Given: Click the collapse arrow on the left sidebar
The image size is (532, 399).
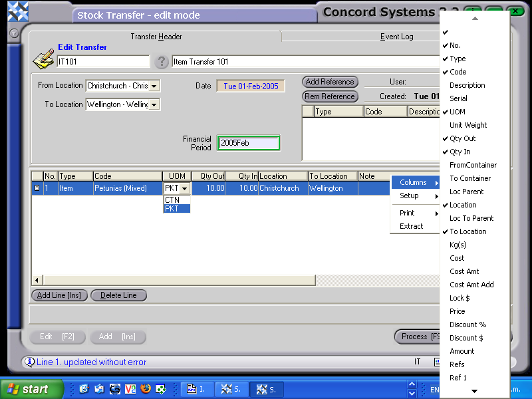Looking at the screenshot, I should coord(14,34).
